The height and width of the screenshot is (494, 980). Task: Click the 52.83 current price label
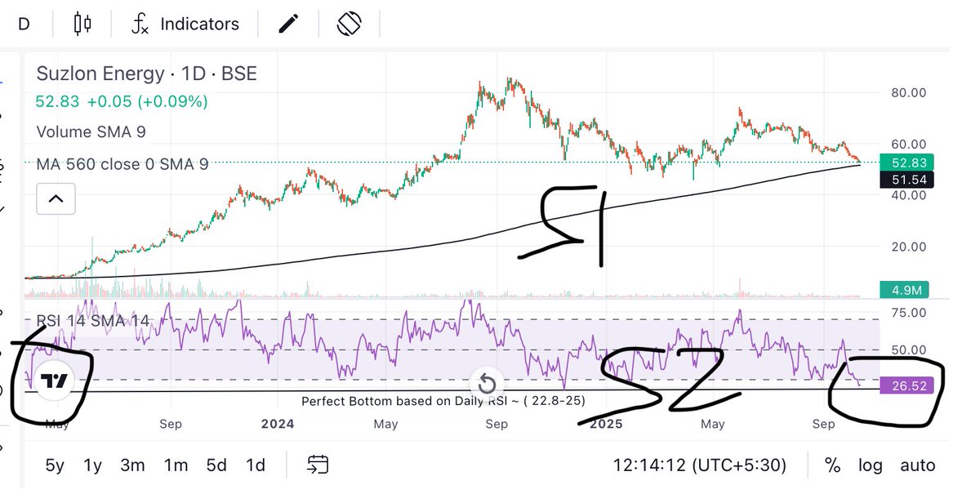coord(906,162)
